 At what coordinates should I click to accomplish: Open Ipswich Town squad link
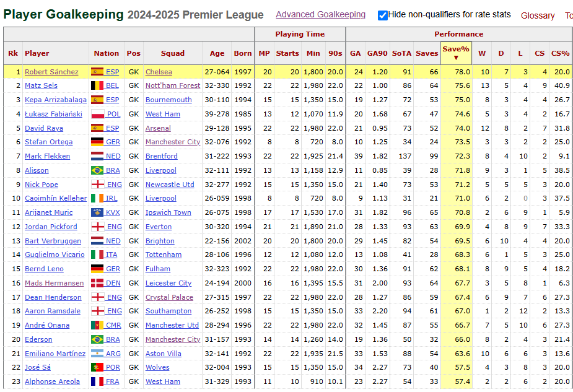[168, 212]
